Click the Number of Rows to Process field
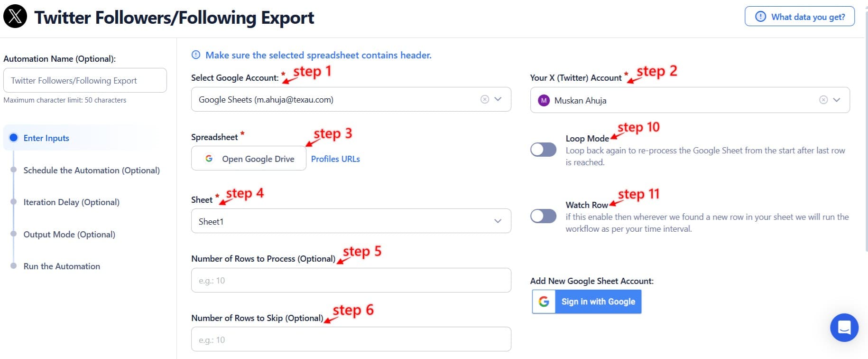Screen dimensions: 868x359 pyautogui.click(x=351, y=280)
